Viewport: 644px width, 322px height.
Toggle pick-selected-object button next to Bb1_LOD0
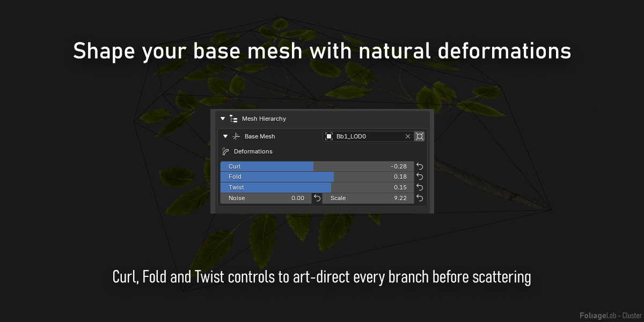[420, 136]
